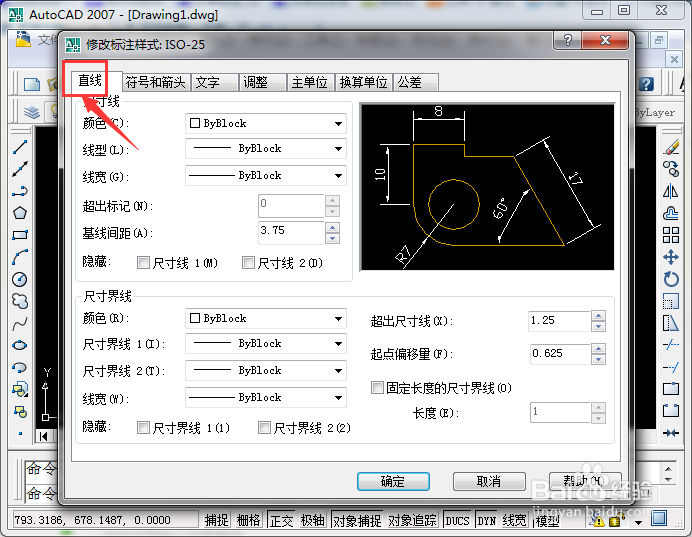The width and height of the screenshot is (692, 537).
Task: Select the Stretch modify tool
Action: tap(671, 323)
